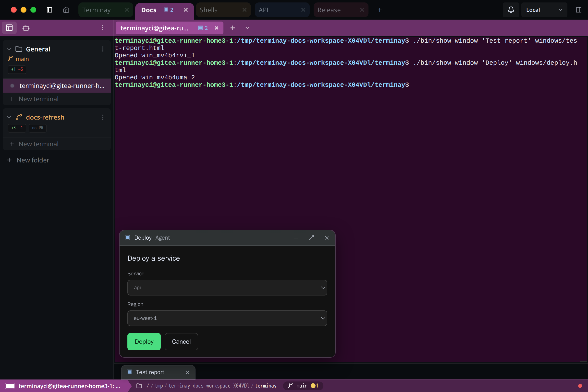Click terminay-docs-workspace-X04VDl path segment
588x392 pixels.
(209, 386)
